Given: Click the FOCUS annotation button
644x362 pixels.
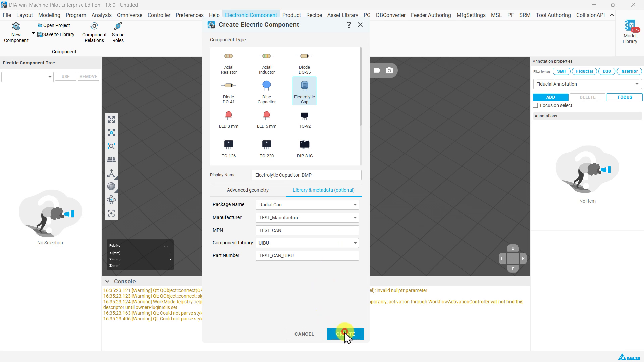Looking at the screenshot, I should click(625, 97).
